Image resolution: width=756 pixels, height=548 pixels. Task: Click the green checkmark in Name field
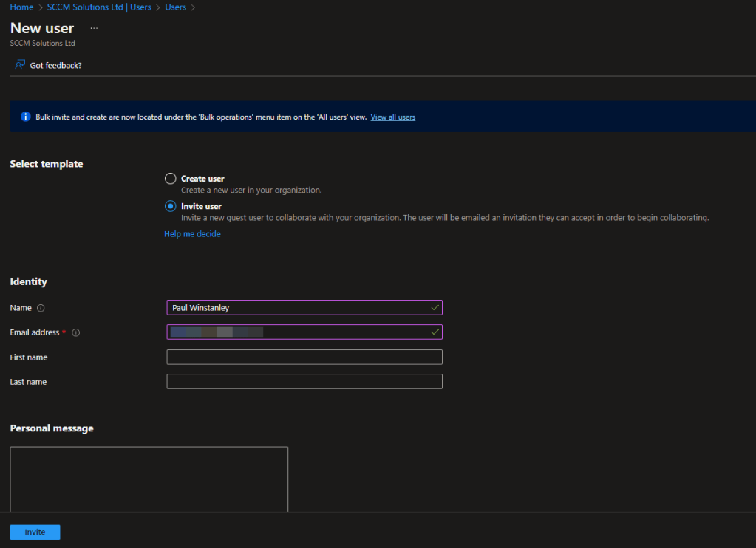pos(435,308)
